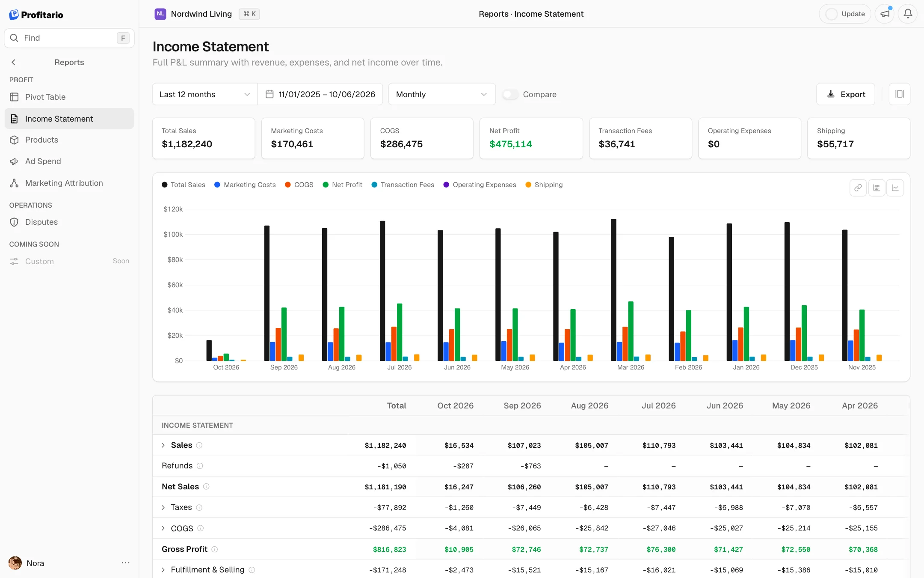The width and height of the screenshot is (924, 578).
Task: Expand the Sales row
Action: tap(163, 445)
